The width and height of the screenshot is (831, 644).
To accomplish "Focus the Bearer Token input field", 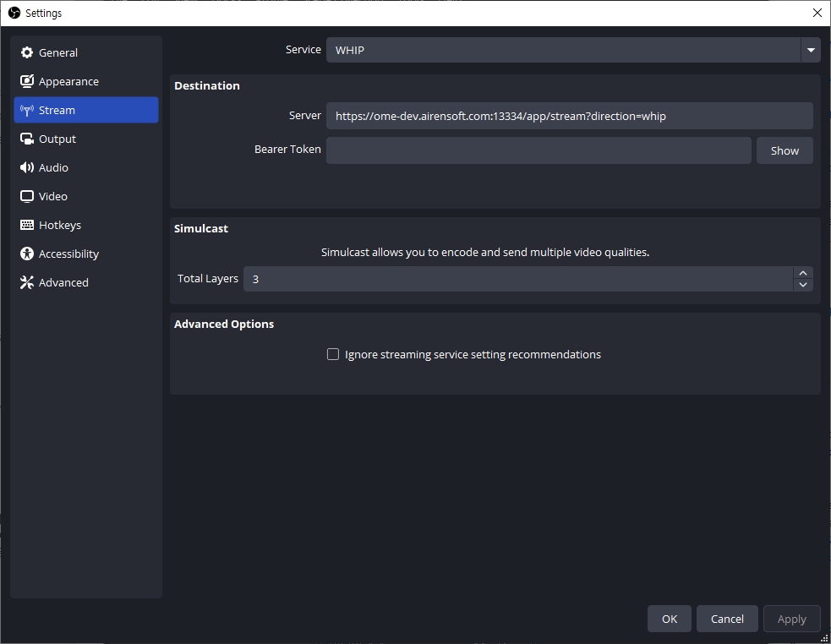I will pos(538,150).
